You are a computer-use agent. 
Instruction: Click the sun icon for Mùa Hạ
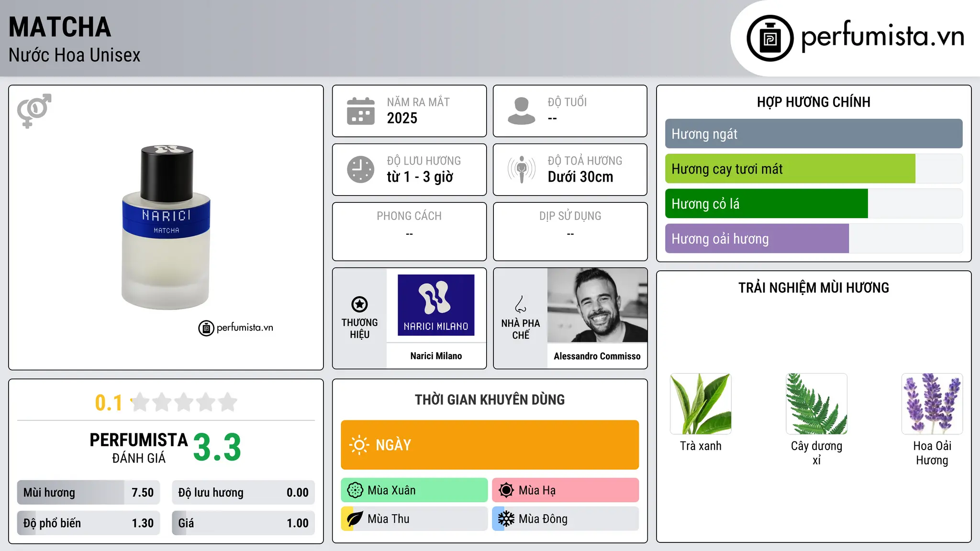(506, 490)
